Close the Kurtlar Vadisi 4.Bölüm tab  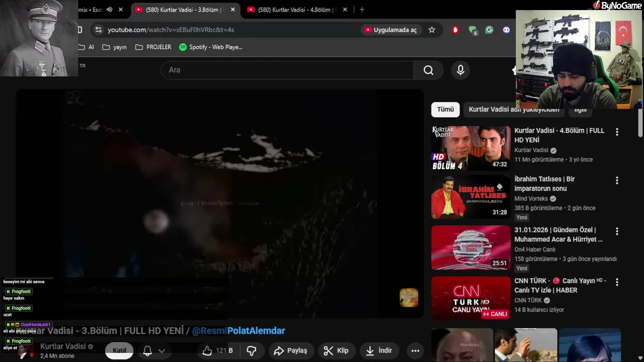(x=345, y=10)
